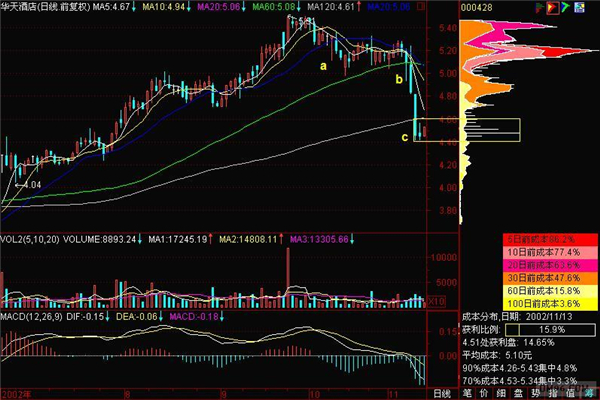Click the 10000 volume axis label

click(444, 258)
